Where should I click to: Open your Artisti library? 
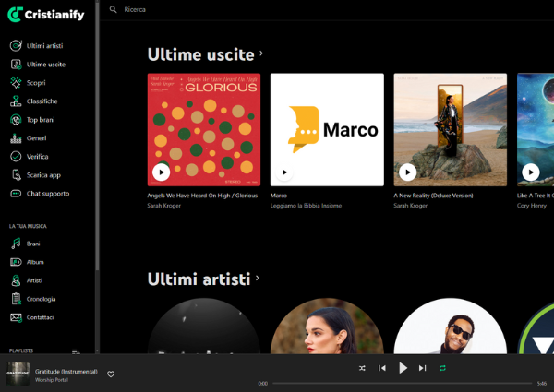[x=34, y=280]
